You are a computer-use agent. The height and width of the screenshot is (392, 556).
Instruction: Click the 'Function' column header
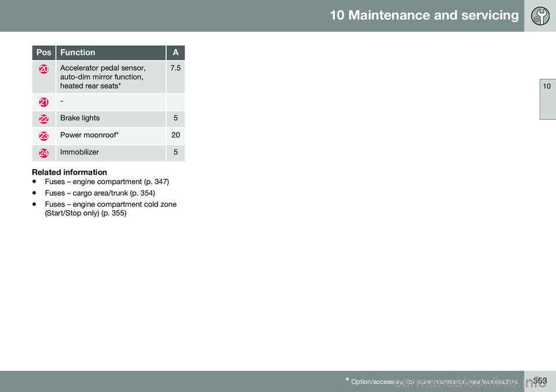pos(111,53)
